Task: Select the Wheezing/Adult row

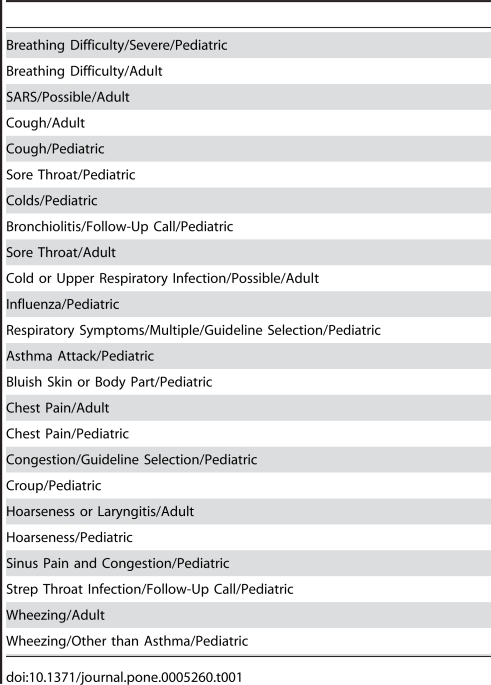Action: [x=248, y=615]
